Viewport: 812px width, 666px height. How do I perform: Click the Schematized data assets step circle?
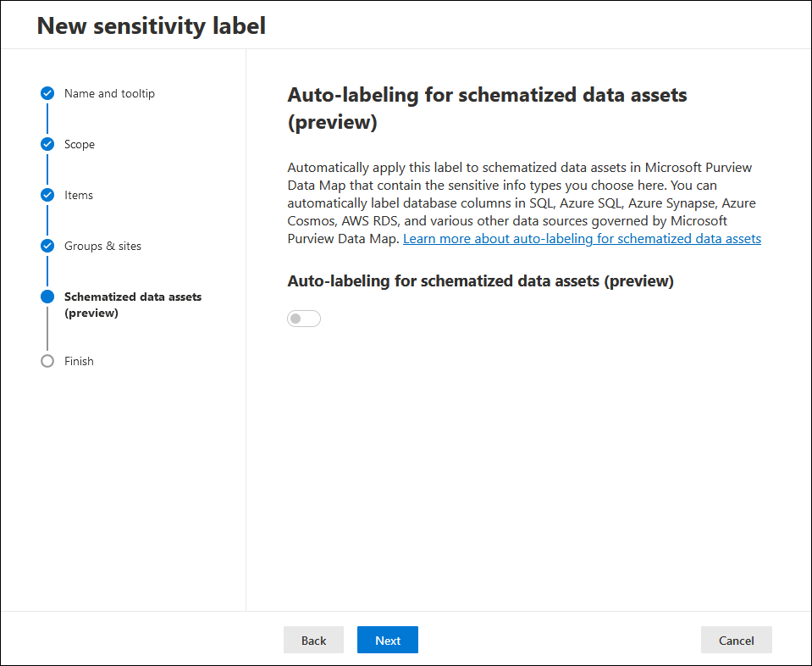click(47, 297)
